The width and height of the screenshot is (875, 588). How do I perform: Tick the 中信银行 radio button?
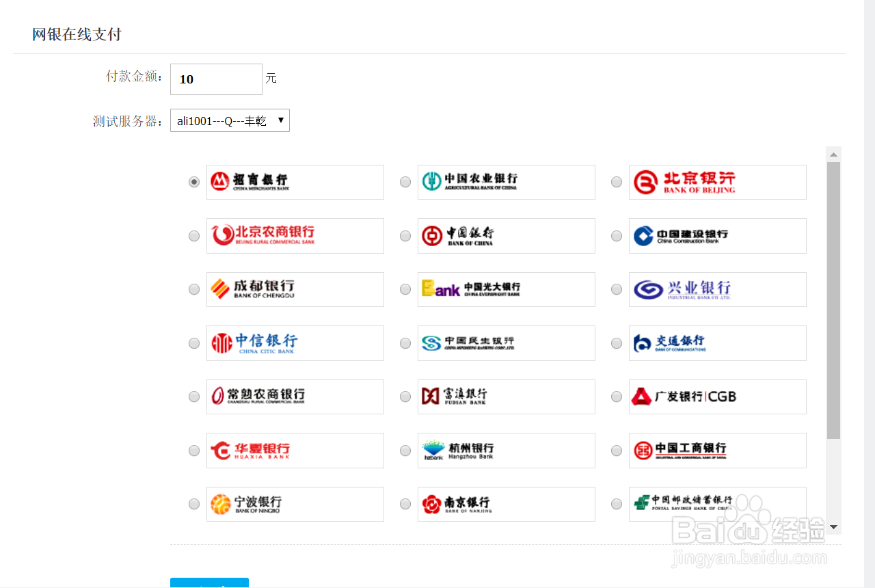(x=194, y=343)
